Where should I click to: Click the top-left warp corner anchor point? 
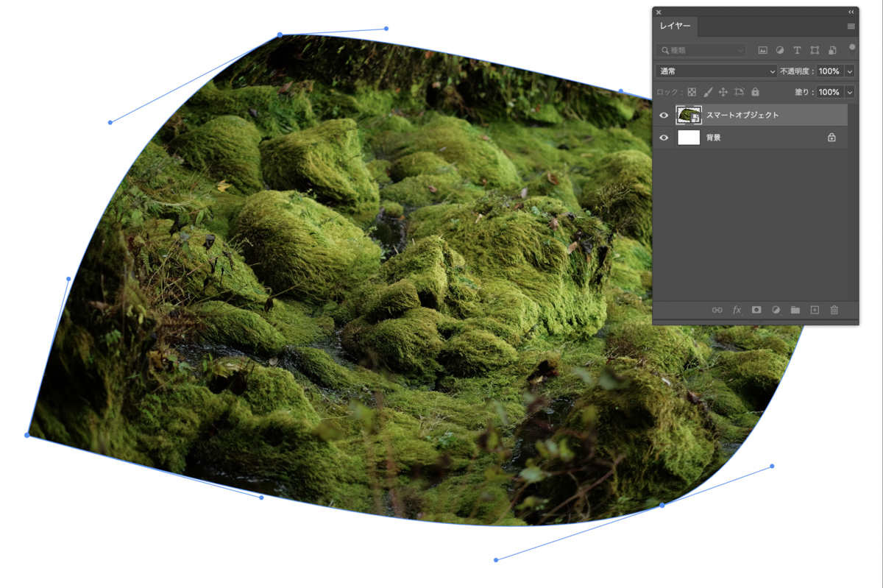pyautogui.click(x=280, y=35)
